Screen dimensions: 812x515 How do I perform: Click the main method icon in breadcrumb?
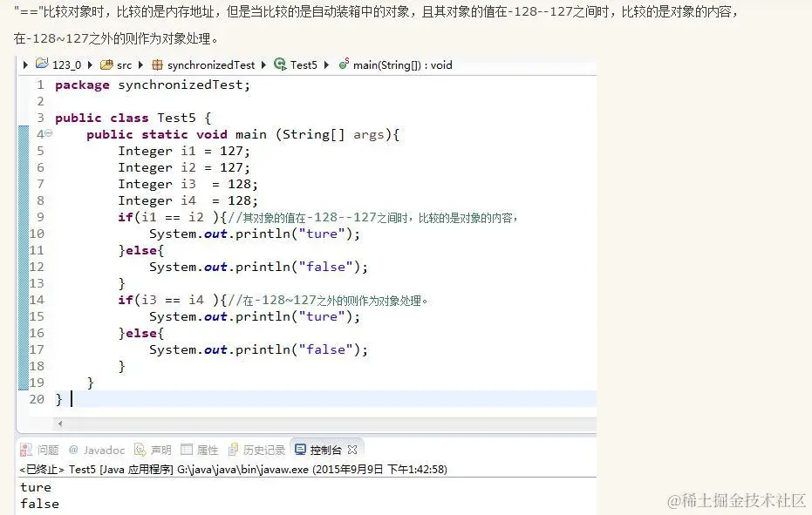[344, 64]
